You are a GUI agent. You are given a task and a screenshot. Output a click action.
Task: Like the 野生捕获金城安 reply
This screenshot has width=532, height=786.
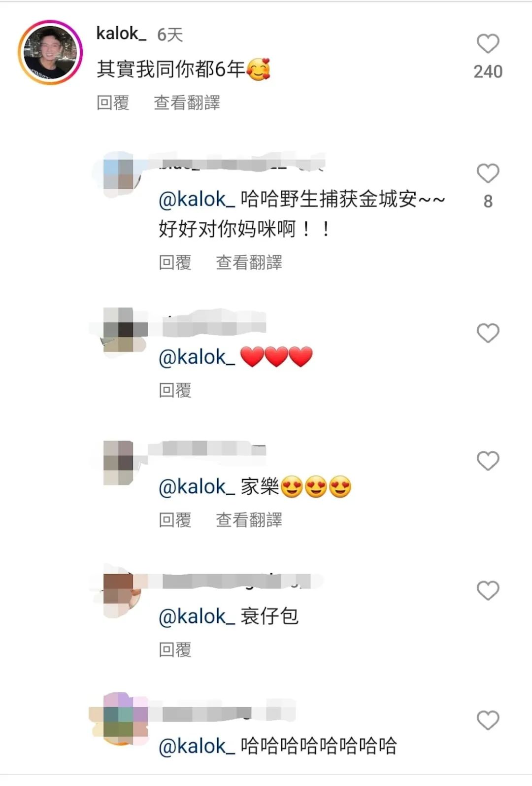point(488,173)
